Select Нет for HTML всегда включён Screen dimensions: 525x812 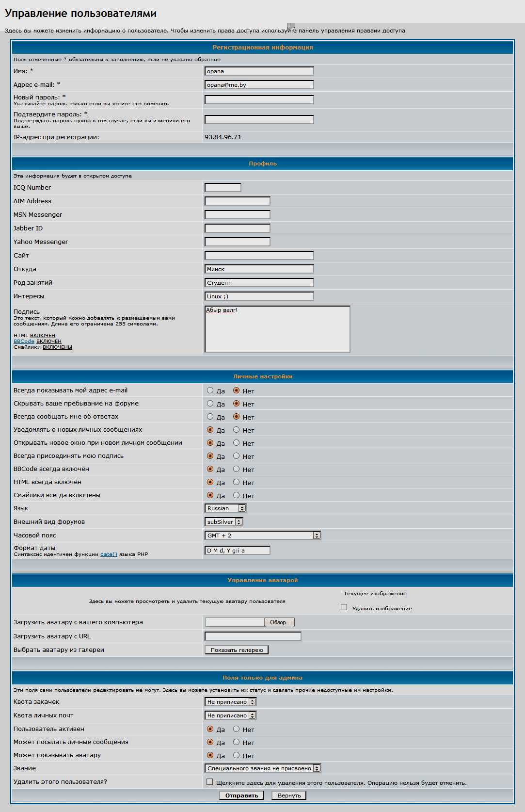[237, 482]
